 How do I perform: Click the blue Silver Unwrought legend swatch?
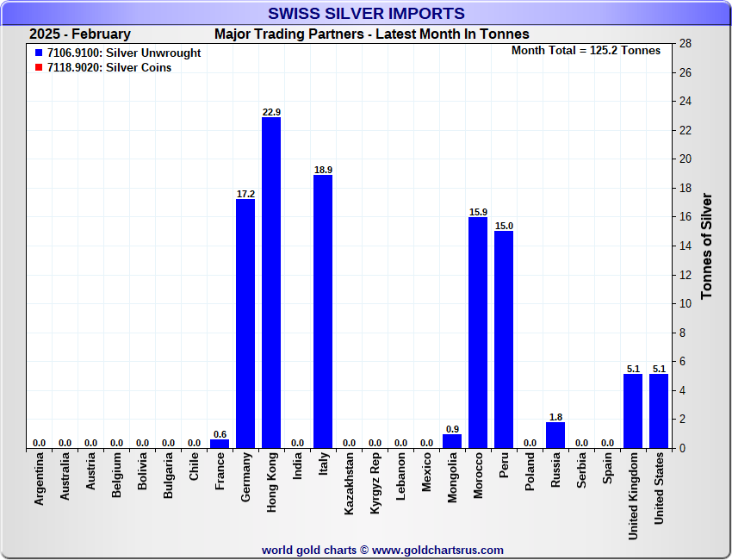click(39, 53)
